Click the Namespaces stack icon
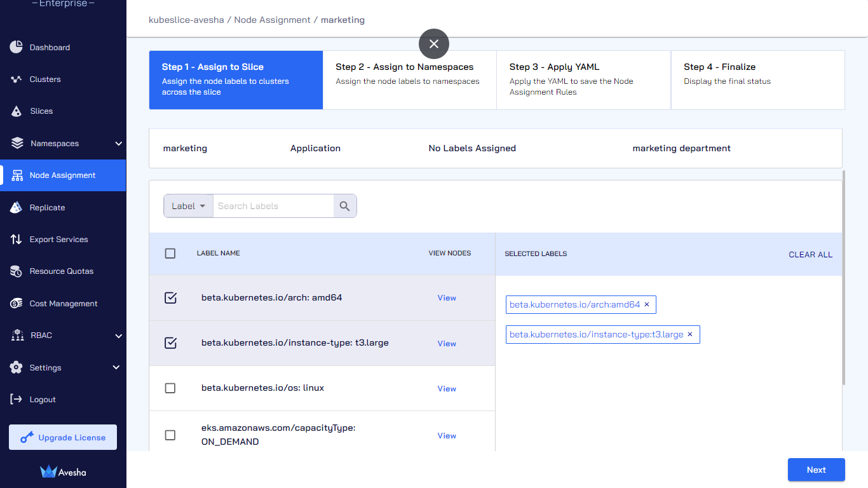The image size is (868, 488). (17, 143)
